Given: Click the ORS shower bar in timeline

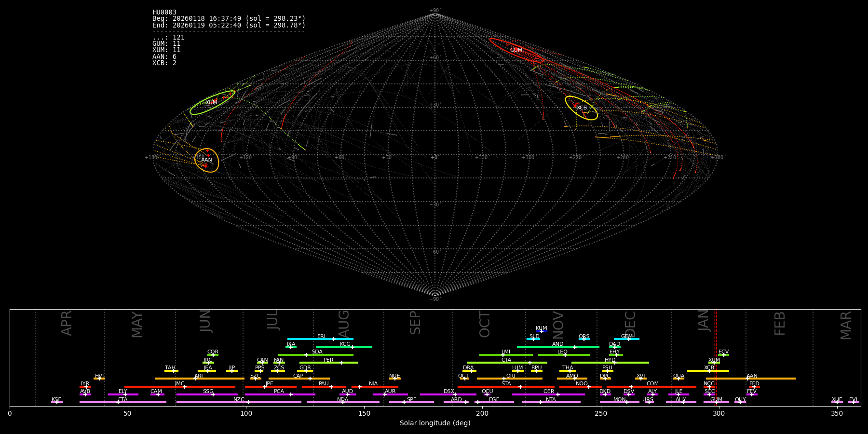Looking at the screenshot, I should coord(584,339).
